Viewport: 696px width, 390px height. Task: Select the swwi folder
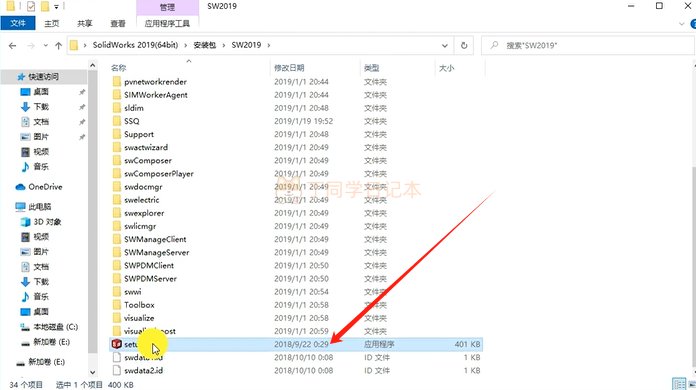click(133, 292)
